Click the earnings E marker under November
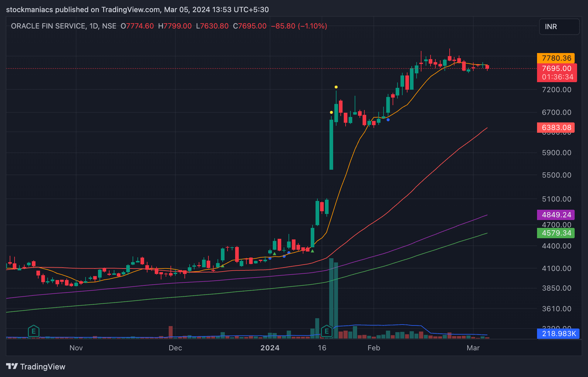 pyautogui.click(x=34, y=332)
